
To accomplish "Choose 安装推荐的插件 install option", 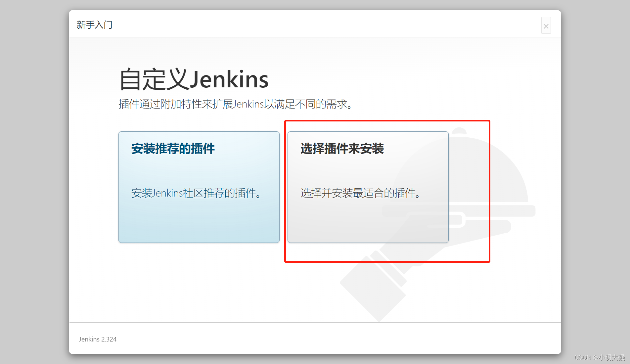I will (199, 187).
